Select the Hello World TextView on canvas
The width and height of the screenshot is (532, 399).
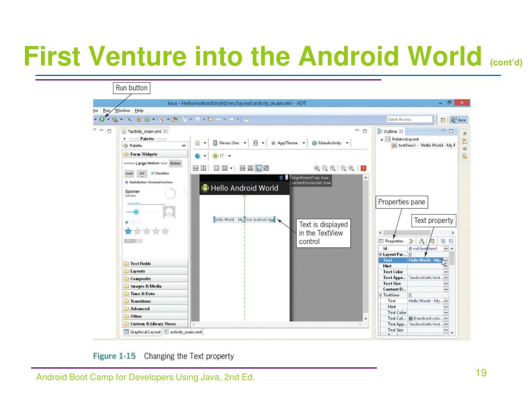(244, 220)
